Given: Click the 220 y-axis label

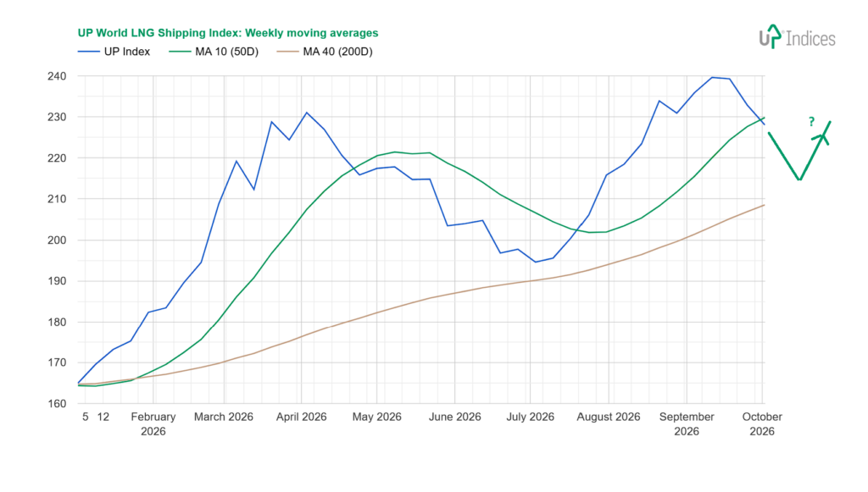Looking at the screenshot, I should tap(57, 158).
